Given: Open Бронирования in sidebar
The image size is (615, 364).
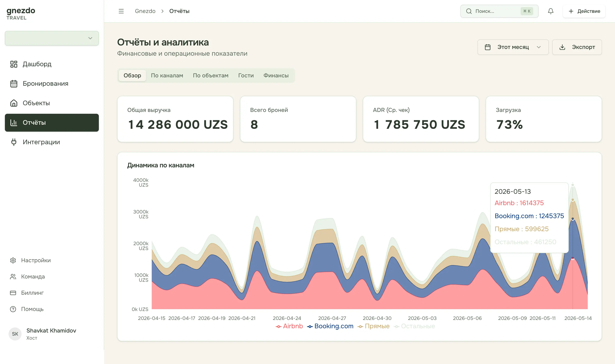Looking at the screenshot, I should [52, 84].
